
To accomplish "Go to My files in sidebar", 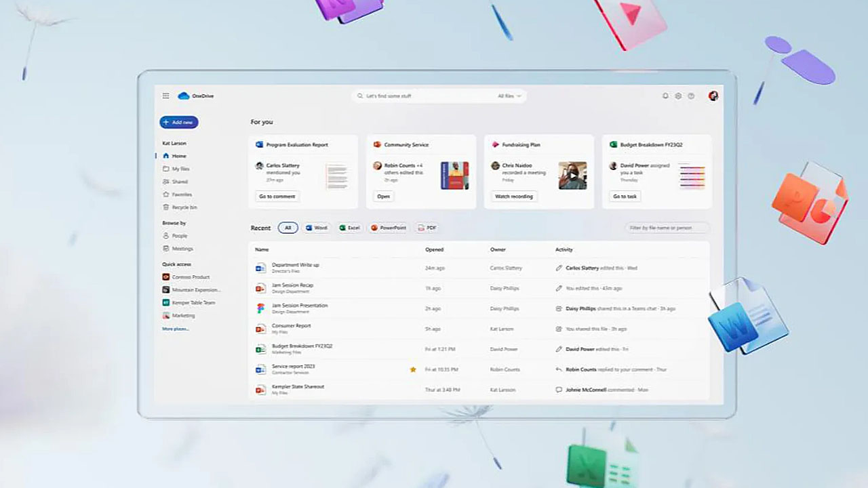I will pyautogui.click(x=180, y=169).
